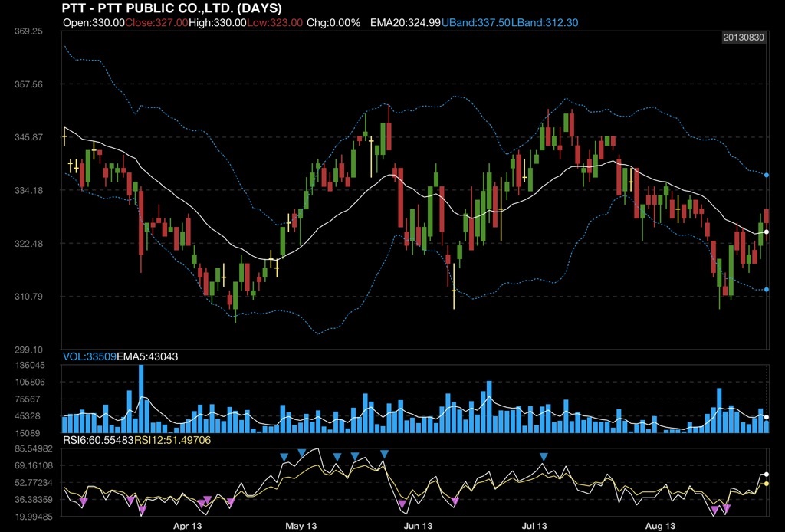This screenshot has width=785, height=532.
Task: Click the 85.54982 RSI axis label
Action: [x=34, y=449]
